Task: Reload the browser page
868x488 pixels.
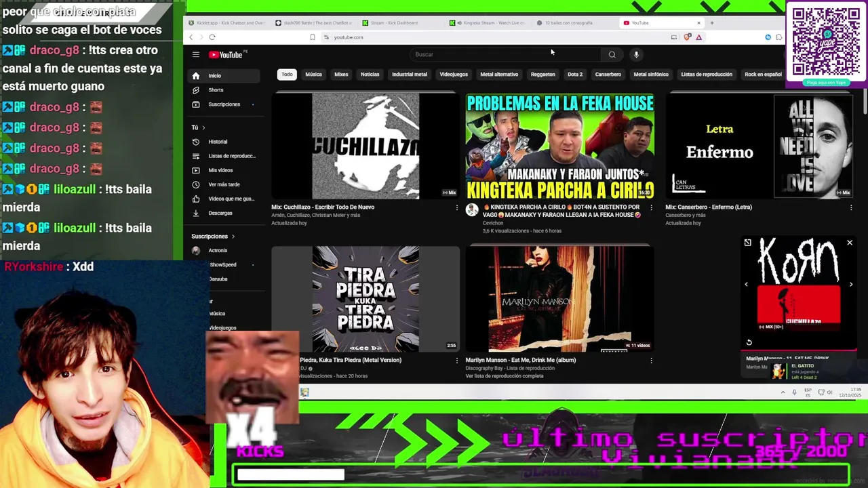Action: [212, 37]
